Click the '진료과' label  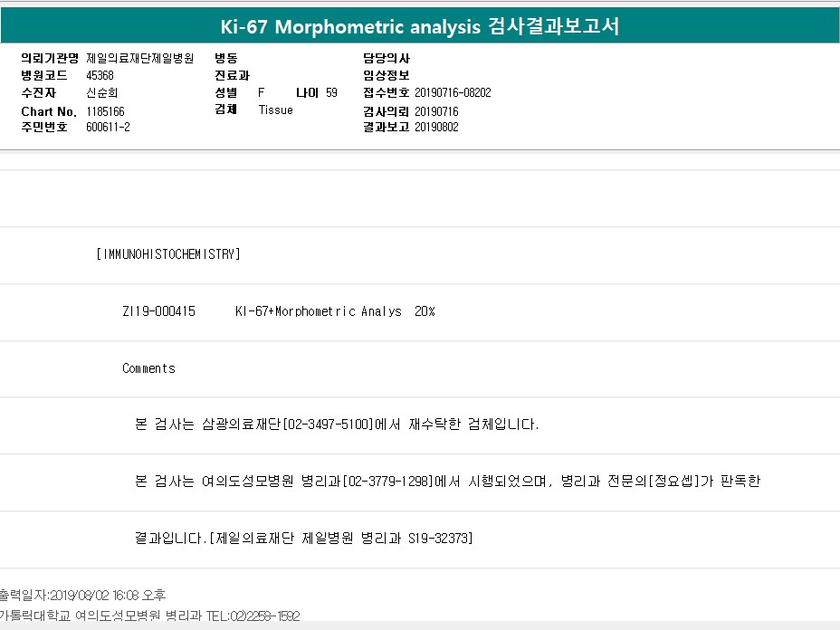pos(232,75)
